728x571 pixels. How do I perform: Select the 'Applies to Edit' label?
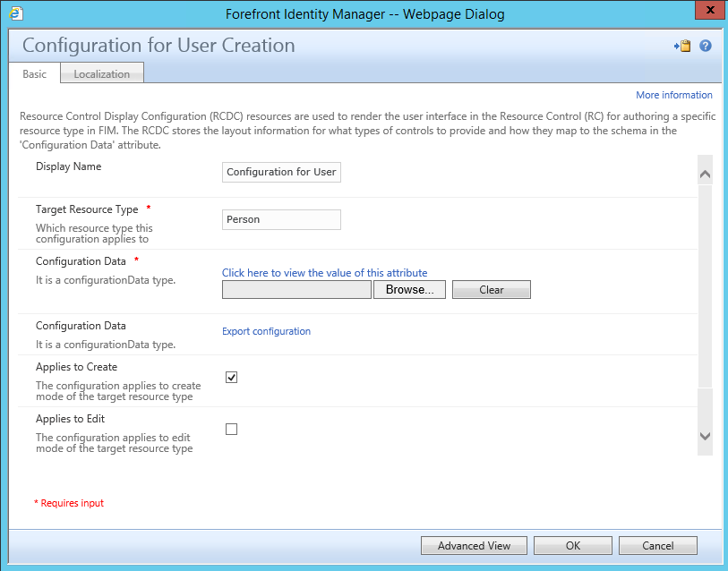tap(70, 419)
